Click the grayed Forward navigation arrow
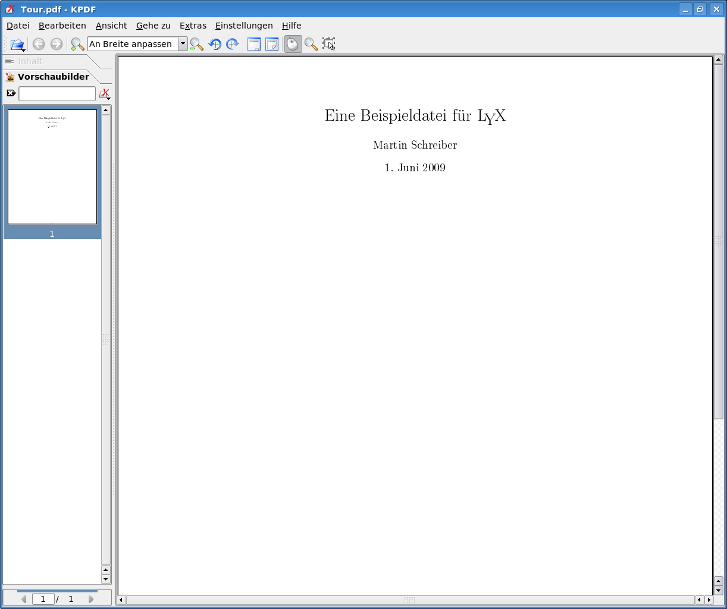727x609 pixels. [56, 44]
